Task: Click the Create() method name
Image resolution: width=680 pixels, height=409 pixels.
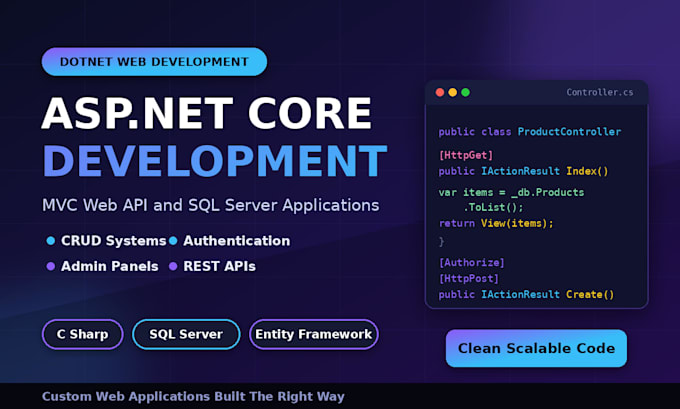Action: (590, 294)
